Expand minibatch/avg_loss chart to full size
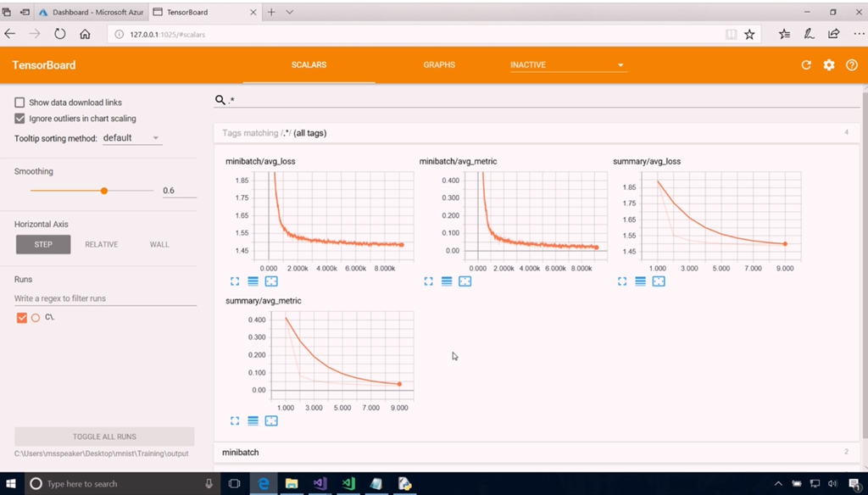The width and height of the screenshot is (868, 495). (235, 281)
